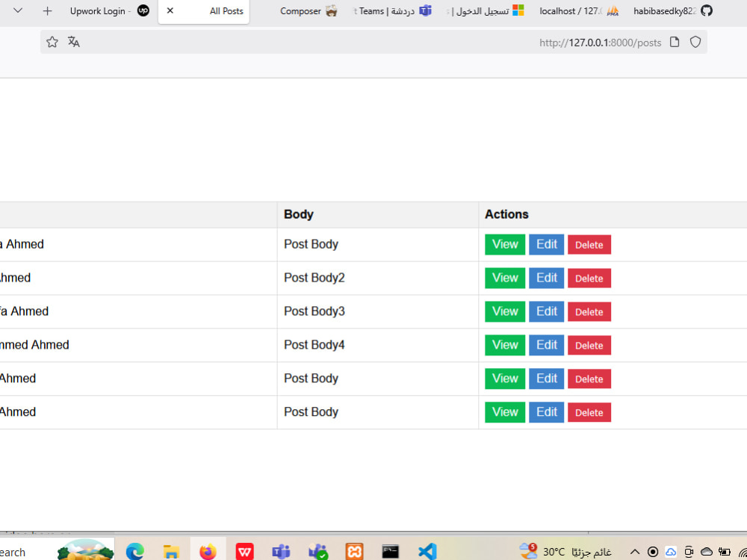Open Visual Studio Code from the taskbar
The image size is (747, 560).
(x=427, y=552)
